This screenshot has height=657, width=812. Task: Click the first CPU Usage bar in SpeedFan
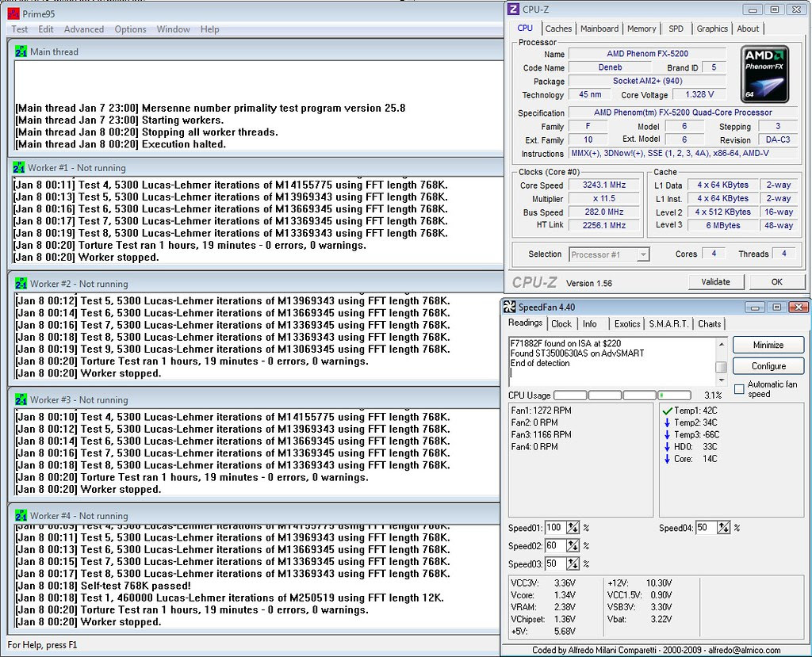[570, 395]
